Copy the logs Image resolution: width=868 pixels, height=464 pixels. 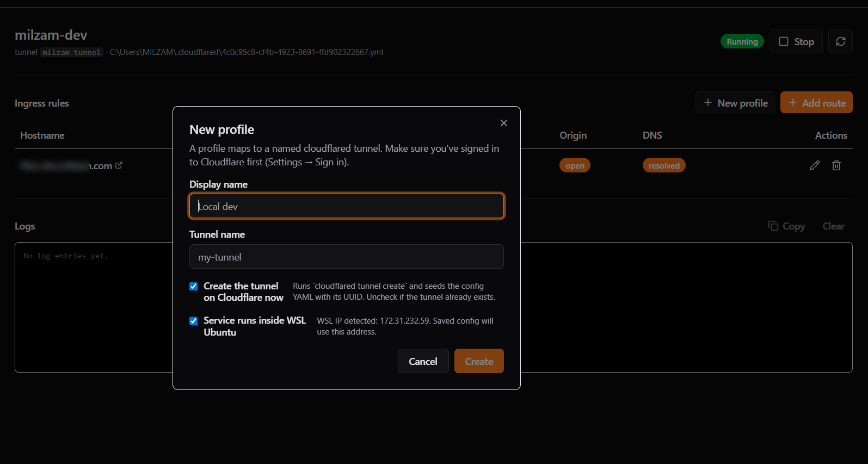tap(786, 226)
